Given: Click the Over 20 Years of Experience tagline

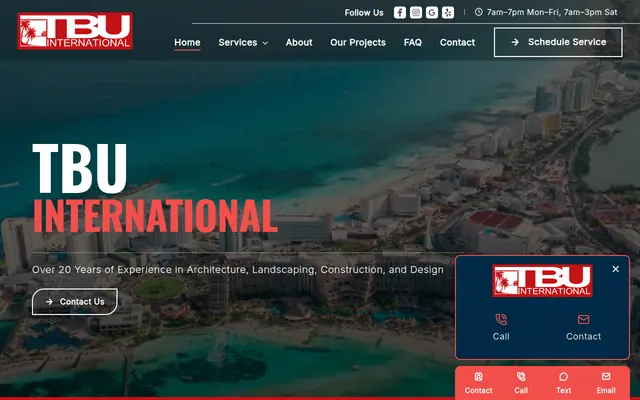Looking at the screenshot, I should click(x=238, y=269).
